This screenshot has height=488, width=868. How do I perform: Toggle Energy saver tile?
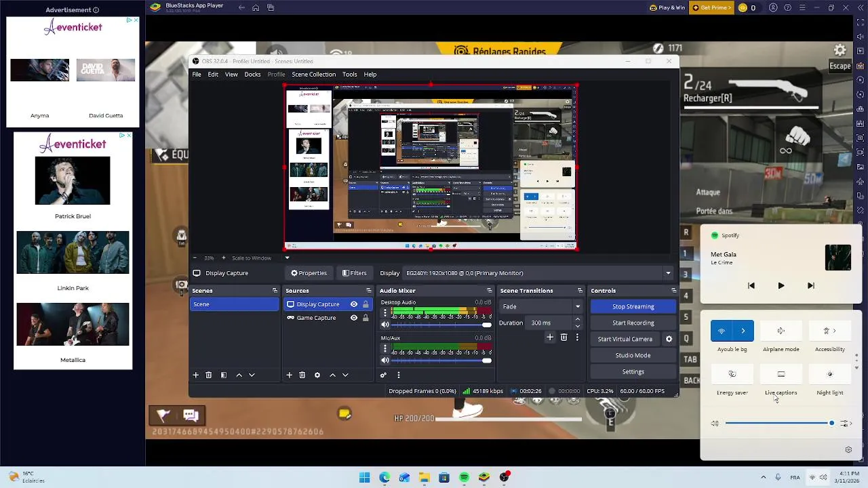click(732, 374)
